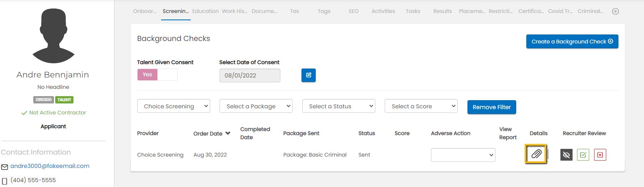Switch to the Documents tab
This screenshot has height=187, width=644.
pyautogui.click(x=264, y=11)
